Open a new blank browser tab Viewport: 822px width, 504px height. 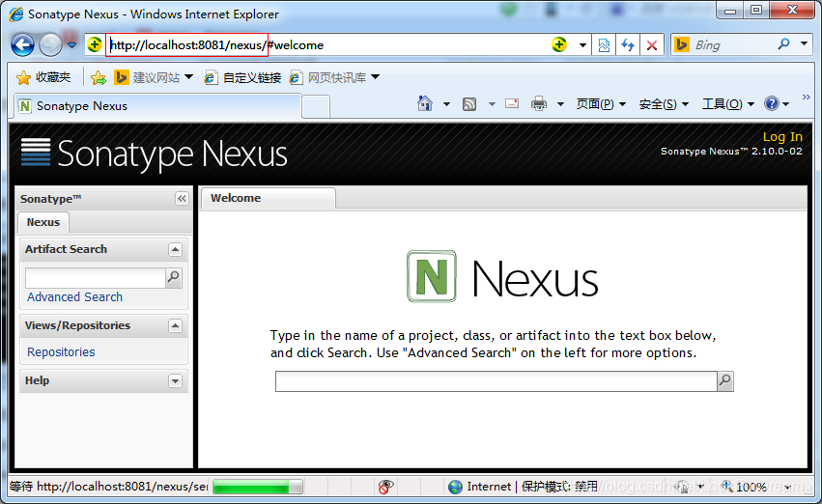316,107
